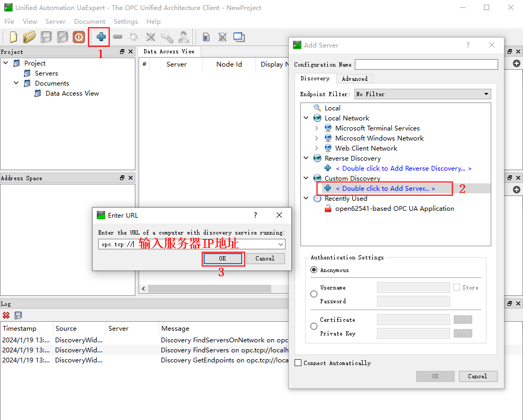The height and width of the screenshot is (420, 523).
Task: Click the Configuration Name input field
Action: tap(426, 64)
